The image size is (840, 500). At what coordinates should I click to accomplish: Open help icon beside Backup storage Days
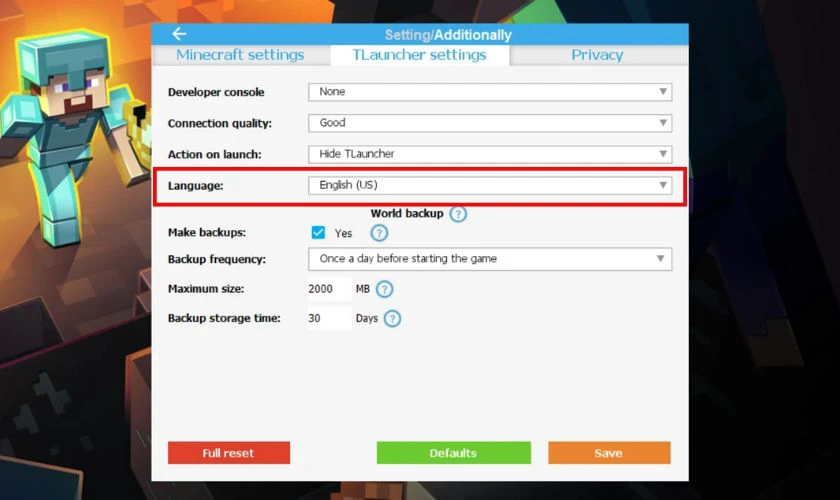pyautogui.click(x=393, y=319)
